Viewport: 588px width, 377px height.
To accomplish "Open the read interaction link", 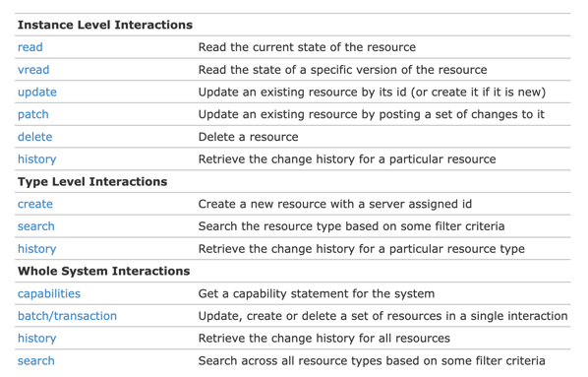I will pos(30,47).
